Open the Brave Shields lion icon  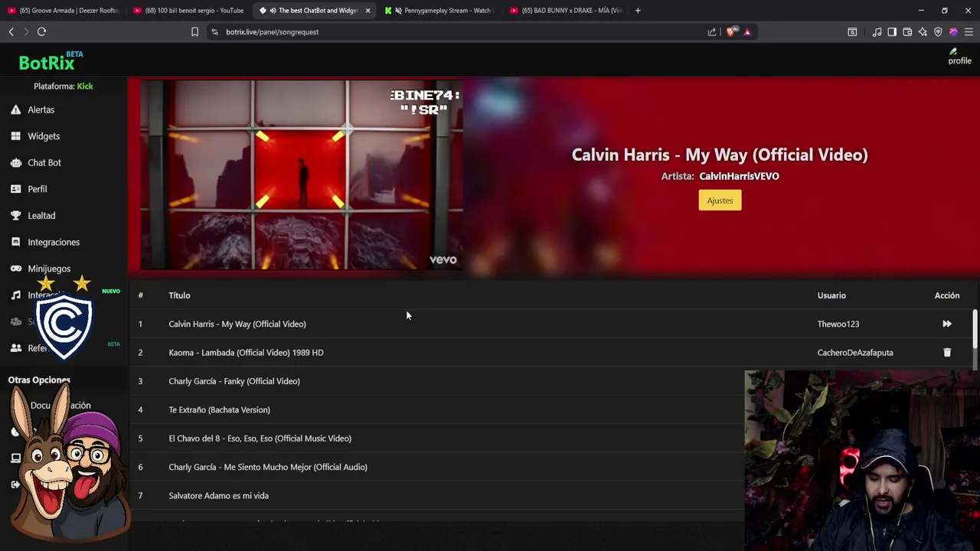730,31
